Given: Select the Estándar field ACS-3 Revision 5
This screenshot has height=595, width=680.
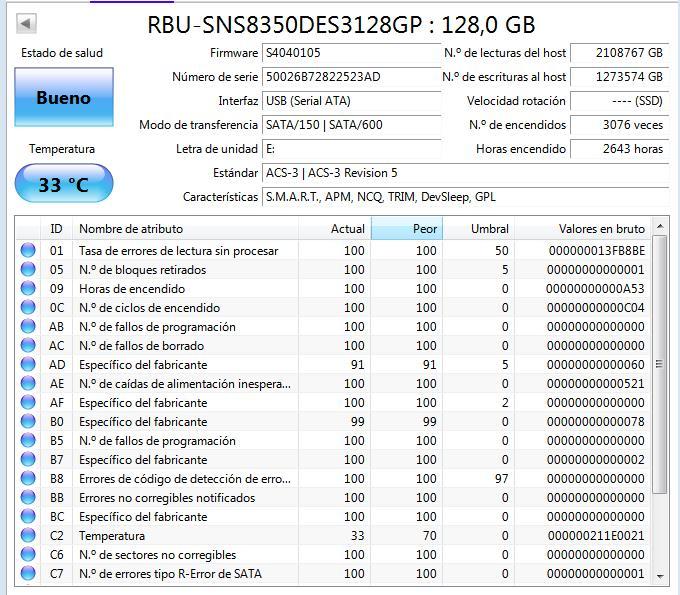Looking at the screenshot, I should (x=465, y=173).
